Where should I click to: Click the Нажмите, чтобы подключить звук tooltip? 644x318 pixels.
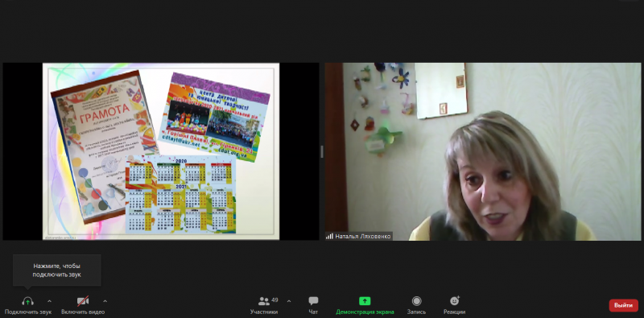pyautogui.click(x=56, y=271)
